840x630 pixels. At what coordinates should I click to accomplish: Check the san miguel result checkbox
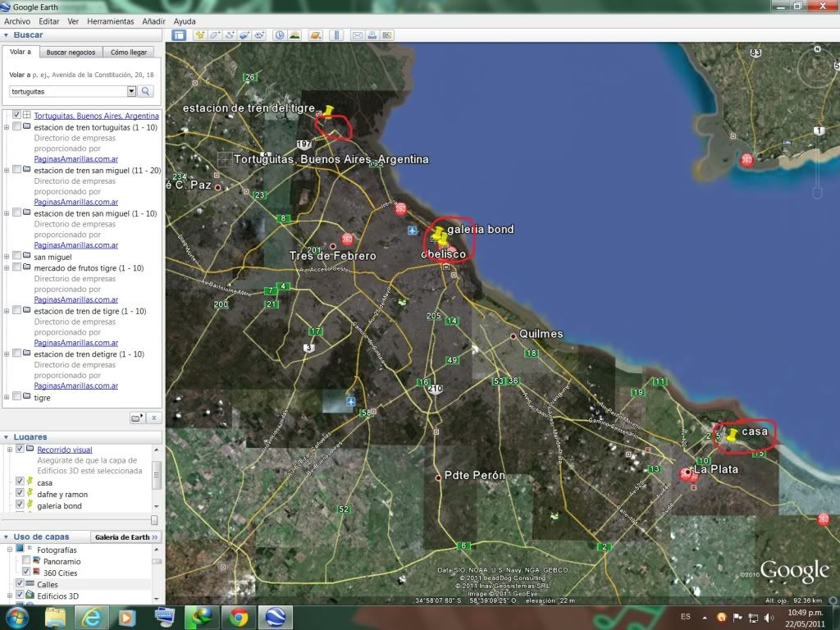(16, 256)
